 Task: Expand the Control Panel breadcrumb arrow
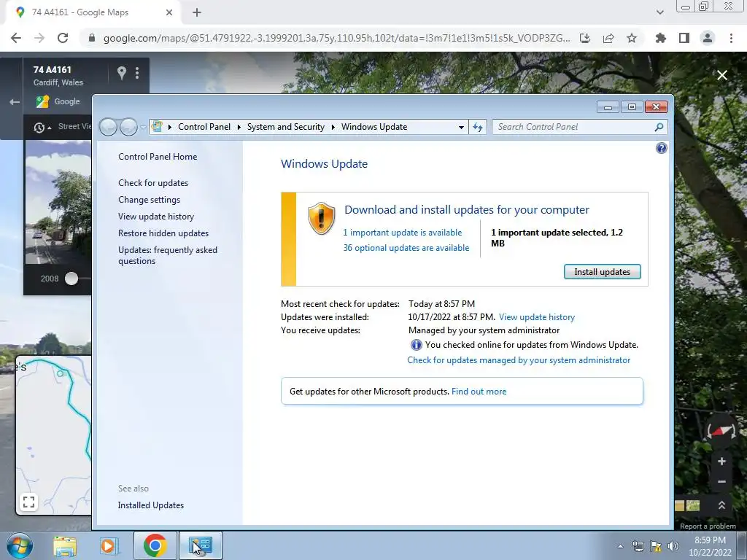coord(239,127)
